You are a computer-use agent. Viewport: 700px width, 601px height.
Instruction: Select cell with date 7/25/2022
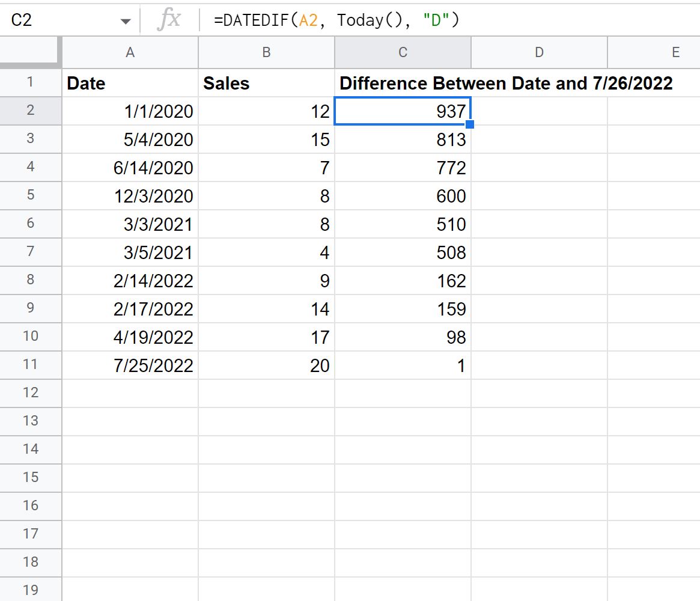[x=130, y=365]
